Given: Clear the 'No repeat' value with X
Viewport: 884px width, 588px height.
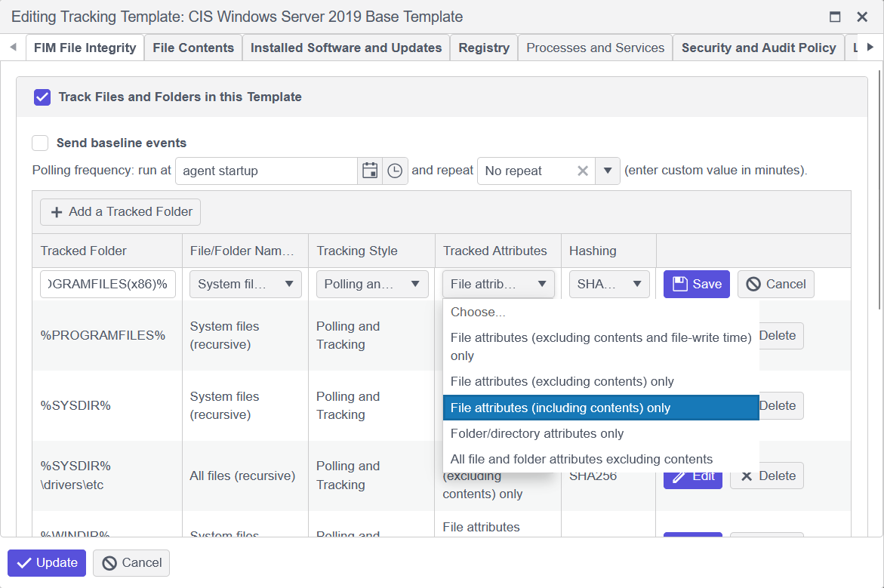Looking at the screenshot, I should [x=583, y=171].
